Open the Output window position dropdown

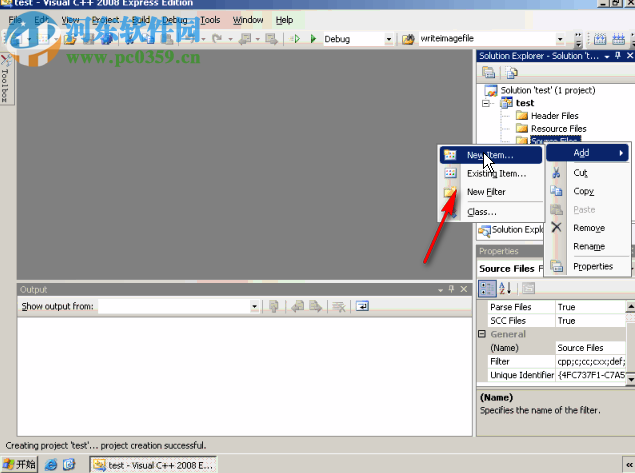440,290
